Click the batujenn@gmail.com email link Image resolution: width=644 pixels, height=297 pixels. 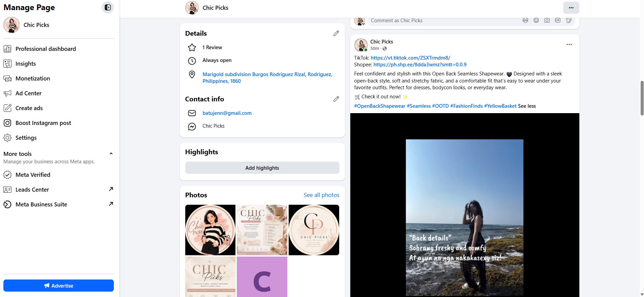click(227, 113)
